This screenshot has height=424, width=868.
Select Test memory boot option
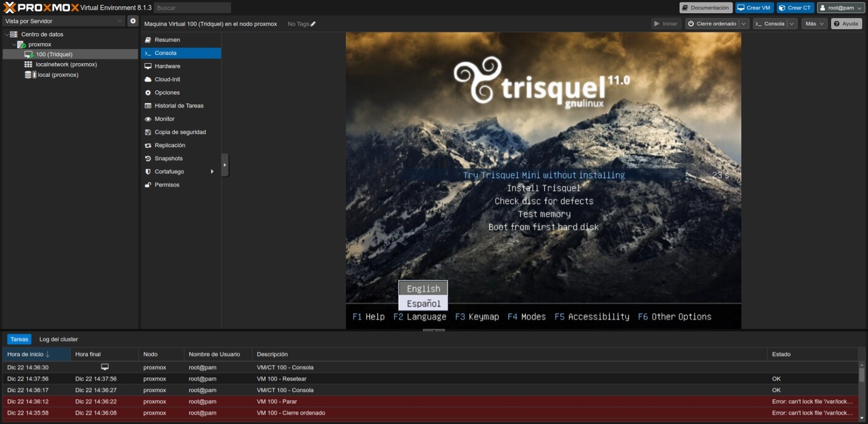pos(544,214)
